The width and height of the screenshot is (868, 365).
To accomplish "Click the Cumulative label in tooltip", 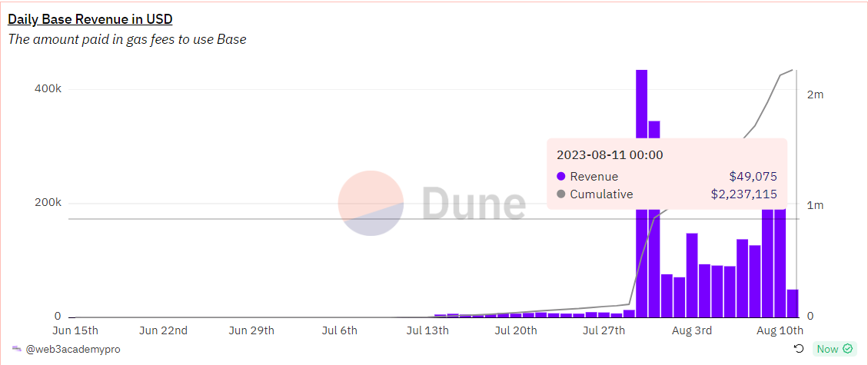I will click(x=602, y=194).
